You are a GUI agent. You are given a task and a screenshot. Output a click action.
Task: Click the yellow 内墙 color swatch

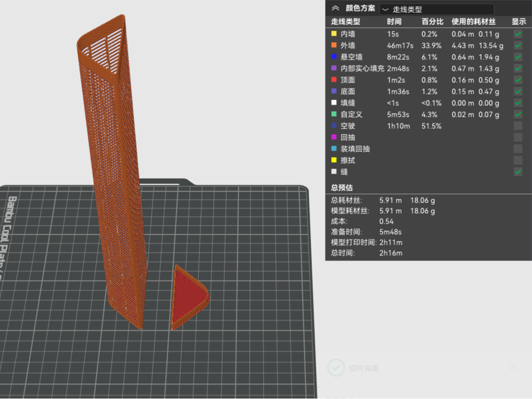tap(334, 34)
